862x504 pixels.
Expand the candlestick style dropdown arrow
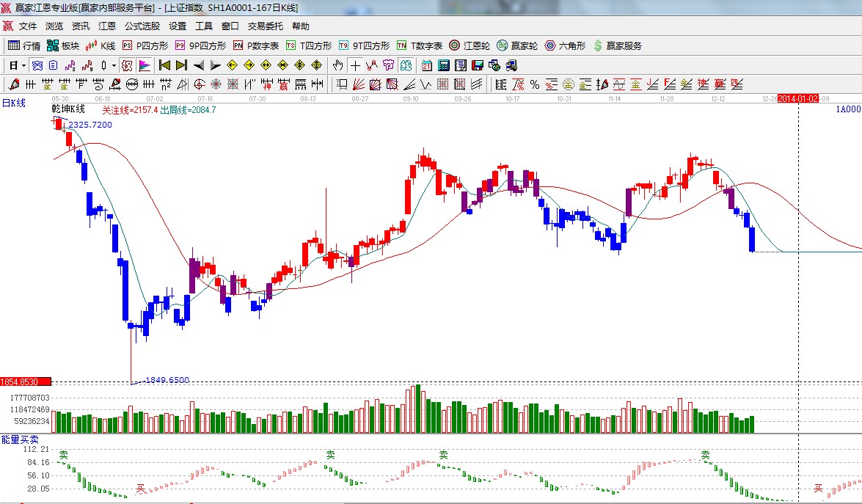point(114,65)
